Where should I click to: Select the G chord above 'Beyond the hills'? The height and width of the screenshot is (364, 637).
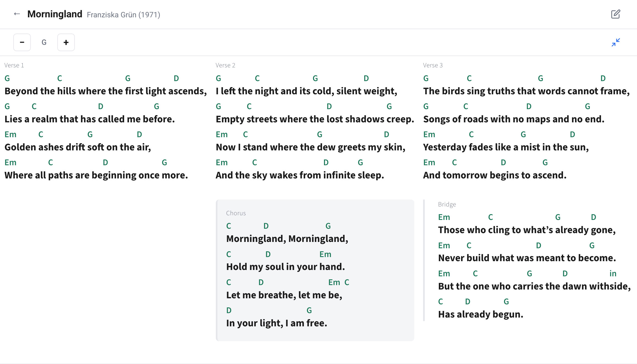[7, 78]
